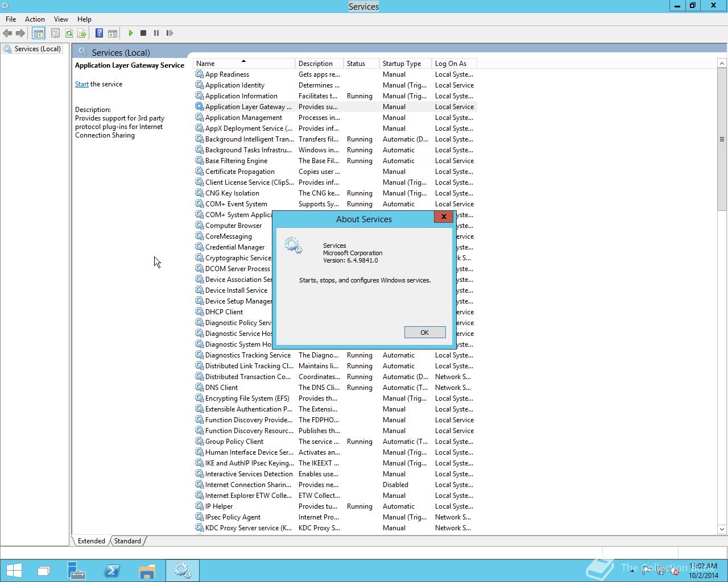The width and height of the screenshot is (728, 582).
Task: Sort by the Log On As column header
Action: 454,64
